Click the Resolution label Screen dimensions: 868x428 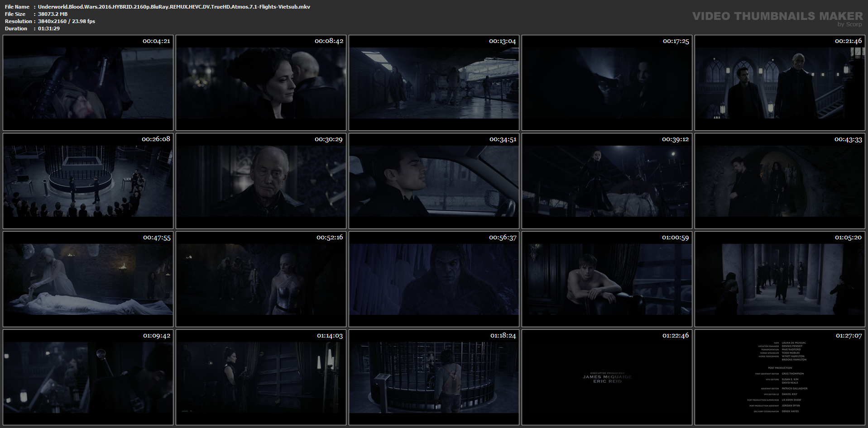click(19, 21)
